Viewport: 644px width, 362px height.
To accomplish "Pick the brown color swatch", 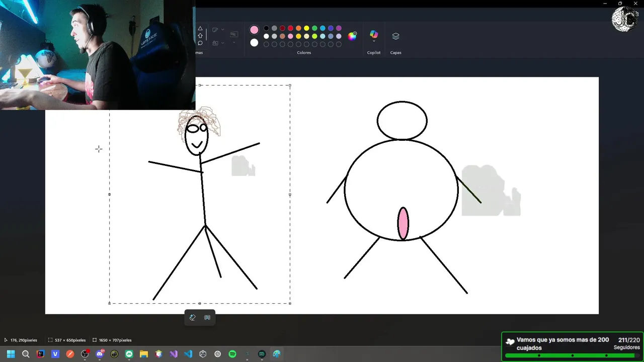I will [x=282, y=36].
